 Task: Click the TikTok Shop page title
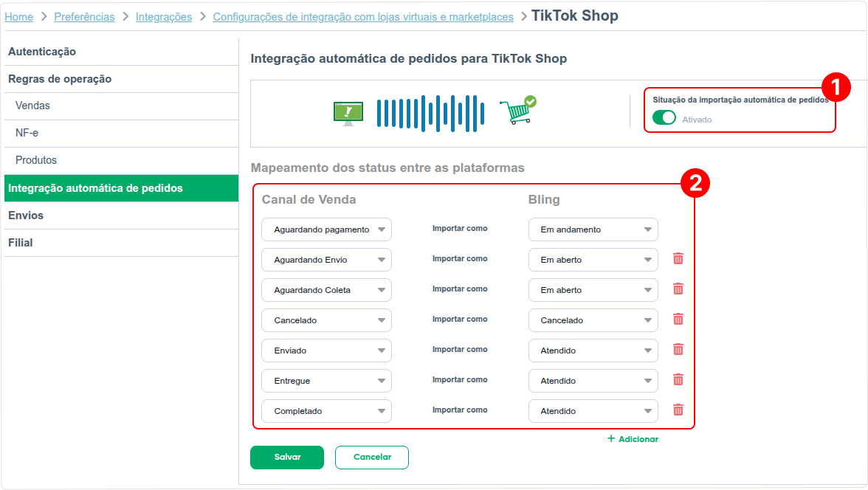click(x=574, y=15)
